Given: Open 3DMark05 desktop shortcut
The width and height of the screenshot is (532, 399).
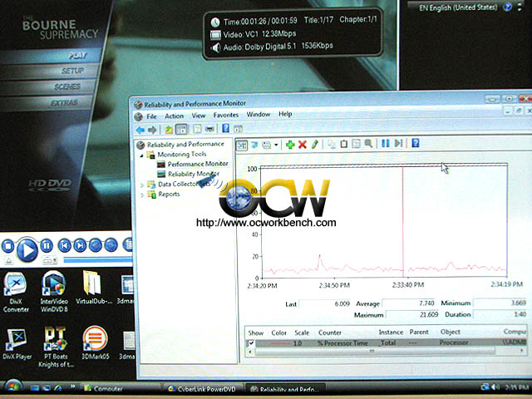Looking at the screenshot, I should [96, 342].
